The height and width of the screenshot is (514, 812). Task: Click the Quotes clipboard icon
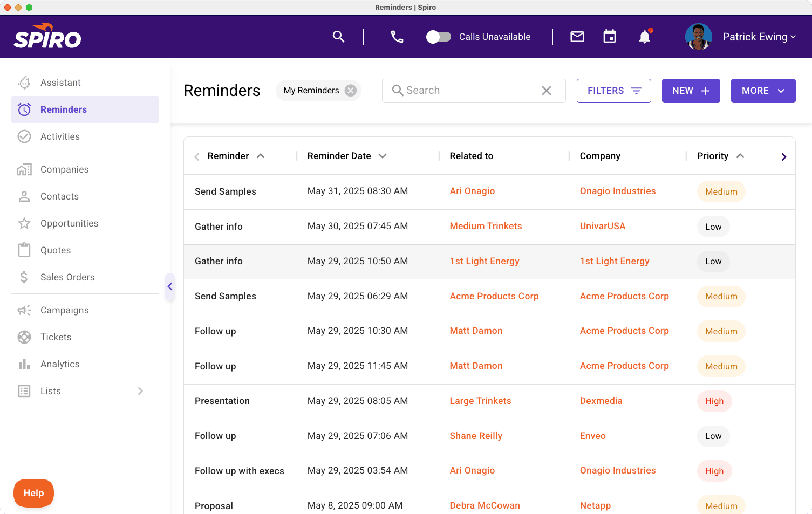pyautogui.click(x=24, y=250)
